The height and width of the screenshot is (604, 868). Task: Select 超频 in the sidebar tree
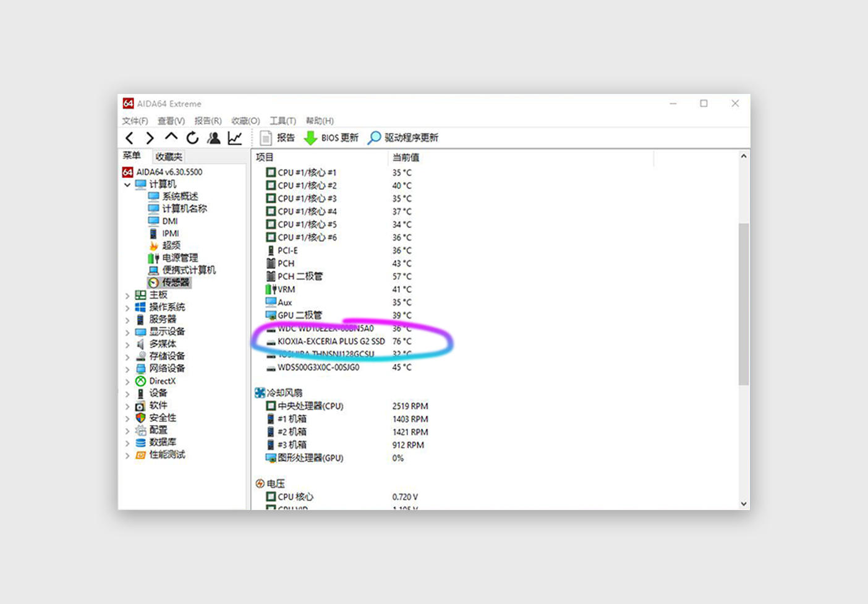pyautogui.click(x=171, y=245)
